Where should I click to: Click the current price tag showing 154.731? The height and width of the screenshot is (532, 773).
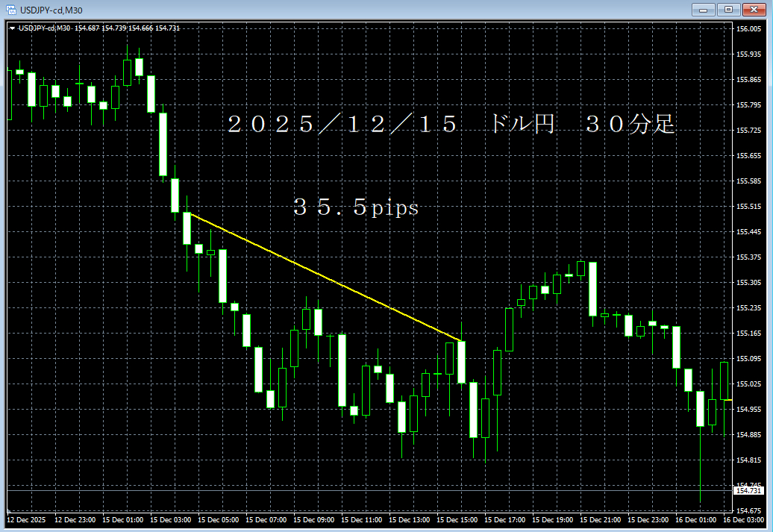(750, 490)
